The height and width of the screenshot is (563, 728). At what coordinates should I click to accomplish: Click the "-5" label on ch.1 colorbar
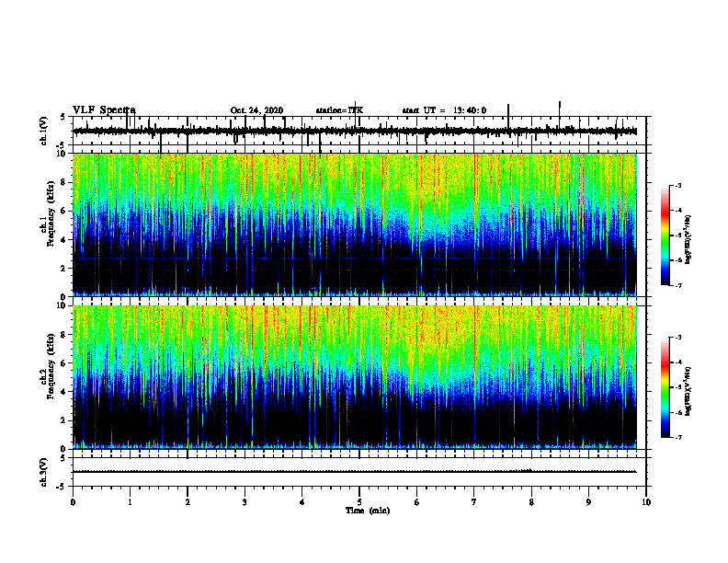point(678,236)
